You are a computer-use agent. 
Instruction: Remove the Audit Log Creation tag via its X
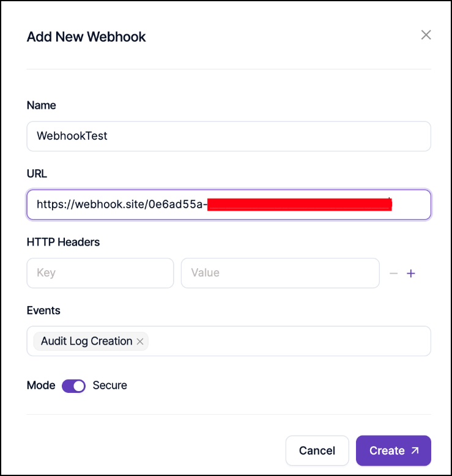tap(140, 342)
